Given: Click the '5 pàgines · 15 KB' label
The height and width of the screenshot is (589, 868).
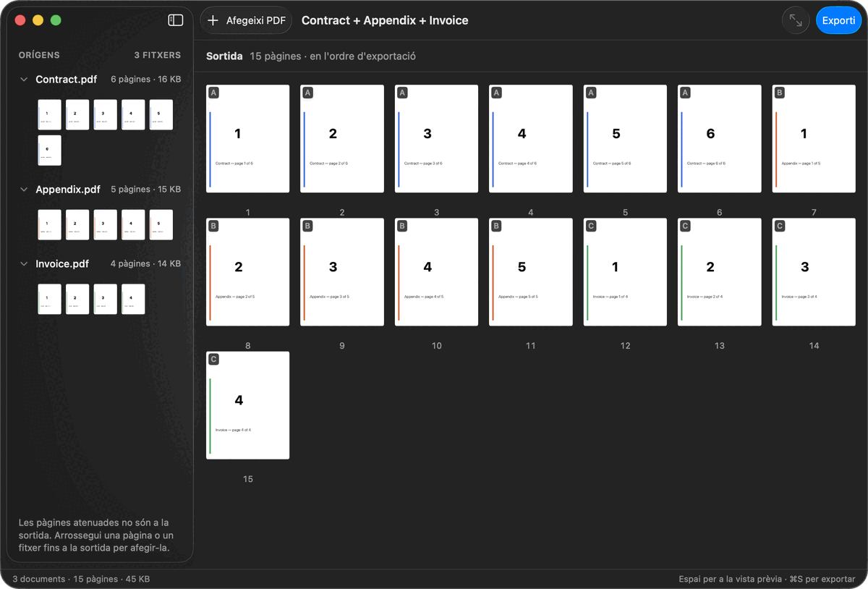Looking at the screenshot, I should 145,190.
